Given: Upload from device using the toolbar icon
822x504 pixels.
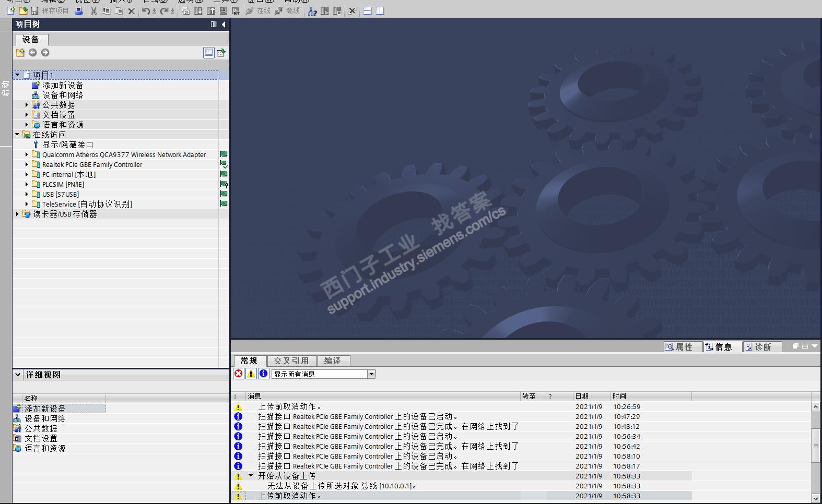Looking at the screenshot, I should click(211, 10).
